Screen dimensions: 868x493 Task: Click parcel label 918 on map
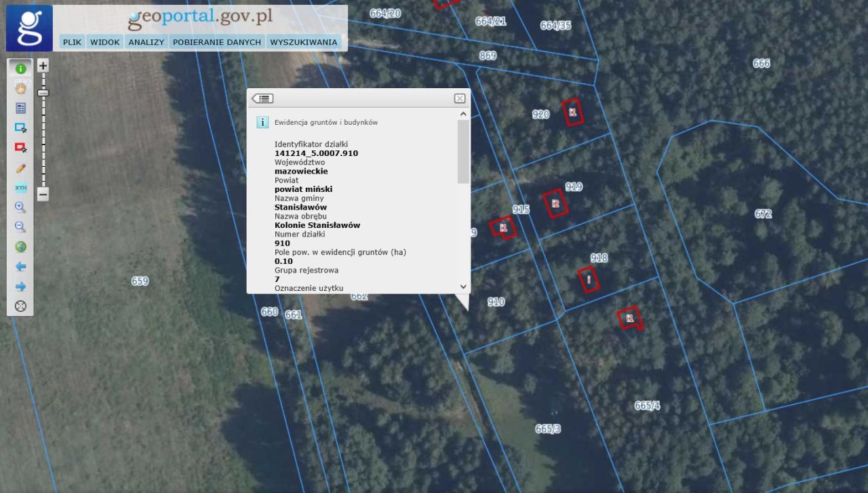599,258
